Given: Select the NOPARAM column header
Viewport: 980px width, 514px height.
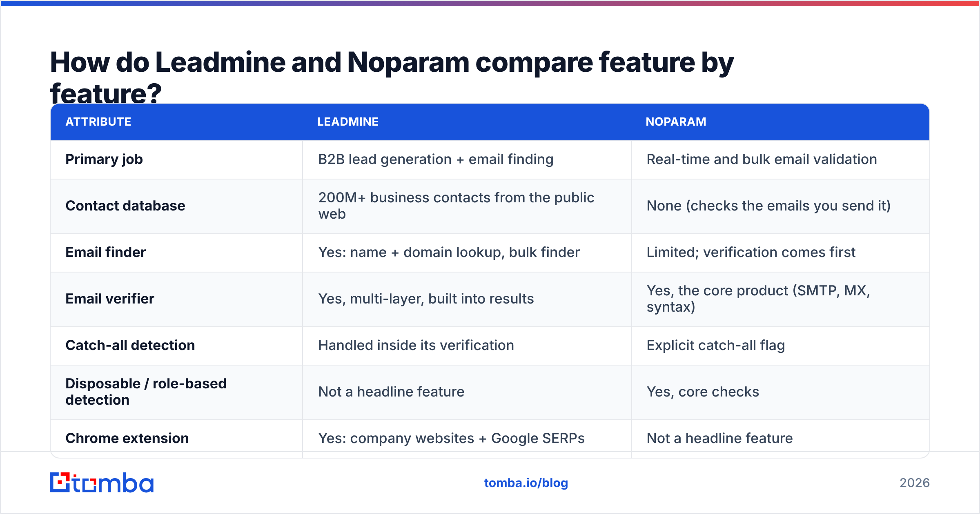Looking at the screenshot, I should (x=676, y=122).
